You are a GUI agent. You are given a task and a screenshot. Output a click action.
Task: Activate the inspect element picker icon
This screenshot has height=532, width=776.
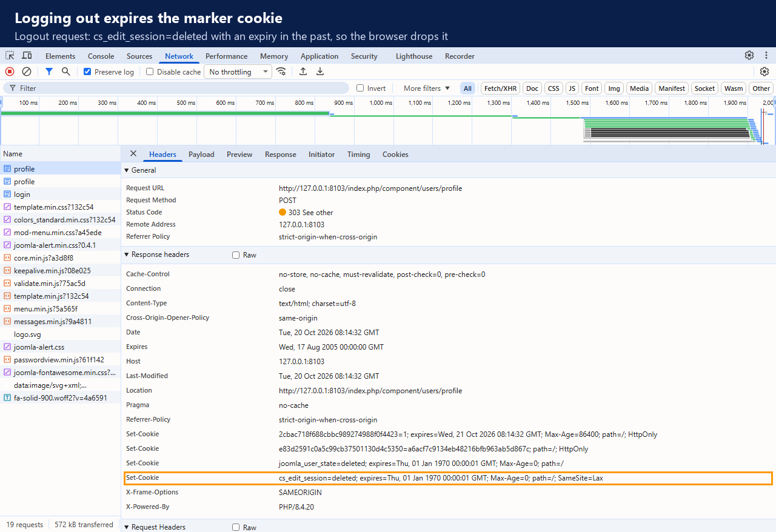click(x=10, y=56)
